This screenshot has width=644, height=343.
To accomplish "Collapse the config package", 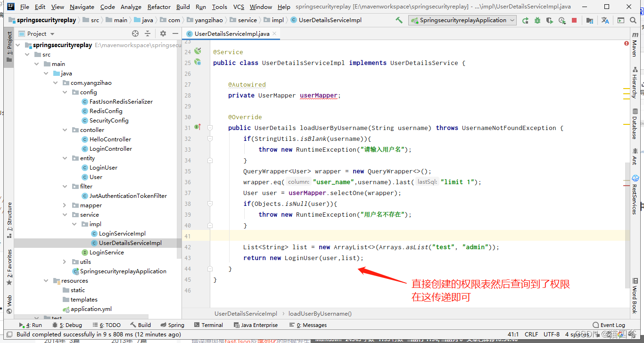I will tap(65, 92).
